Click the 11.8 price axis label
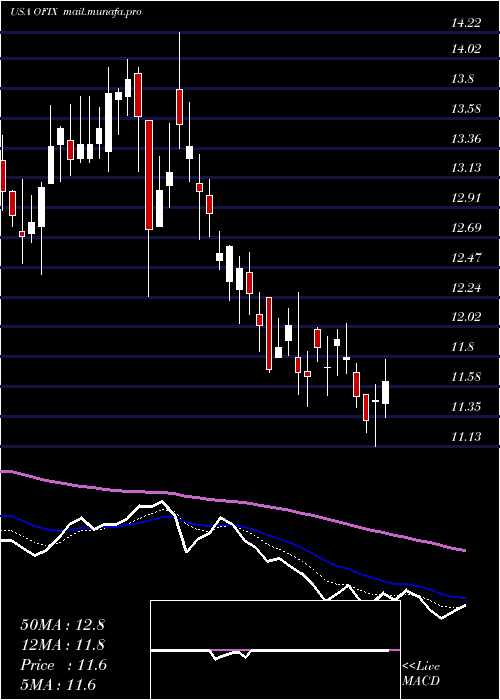The image size is (500, 700). pos(462,347)
